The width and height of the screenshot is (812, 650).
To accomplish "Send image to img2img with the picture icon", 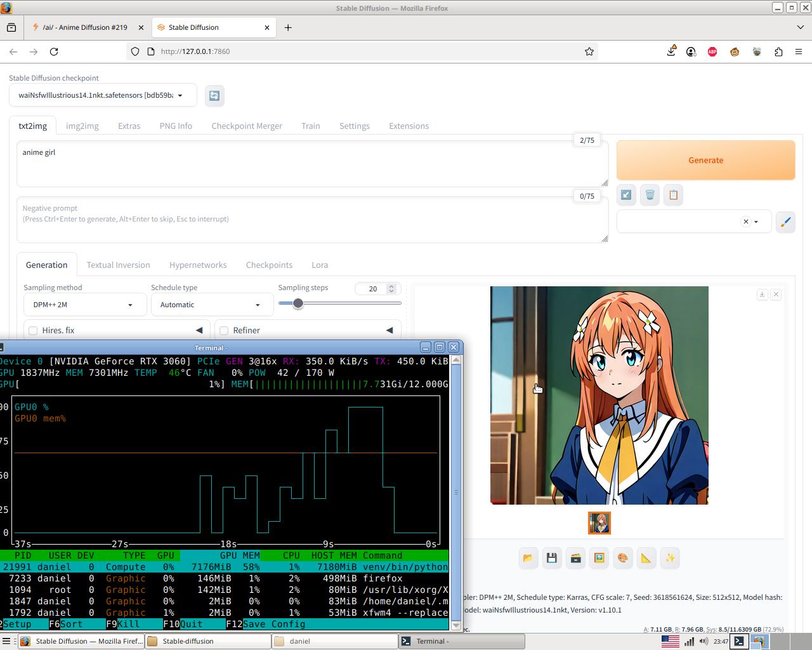I will 599,558.
